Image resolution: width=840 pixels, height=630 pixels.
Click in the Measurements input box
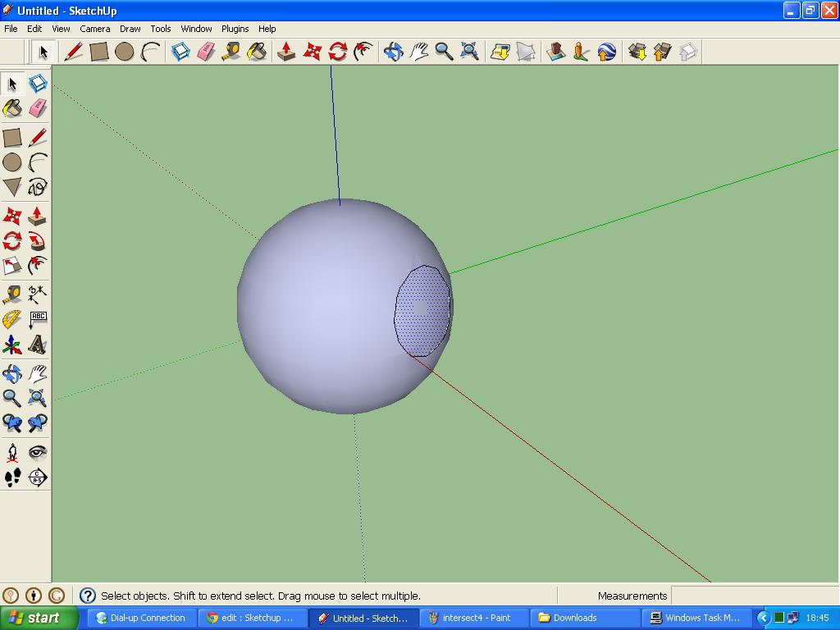point(755,596)
